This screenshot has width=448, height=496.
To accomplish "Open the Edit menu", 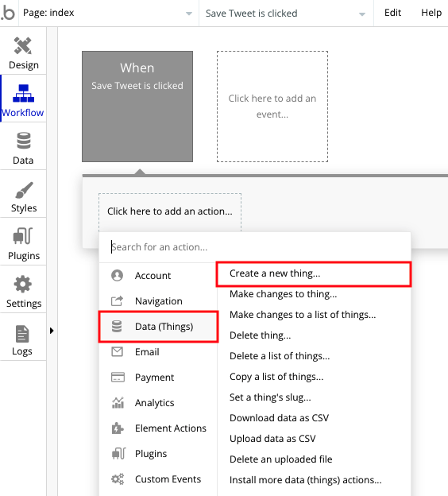I will point(392,13).
